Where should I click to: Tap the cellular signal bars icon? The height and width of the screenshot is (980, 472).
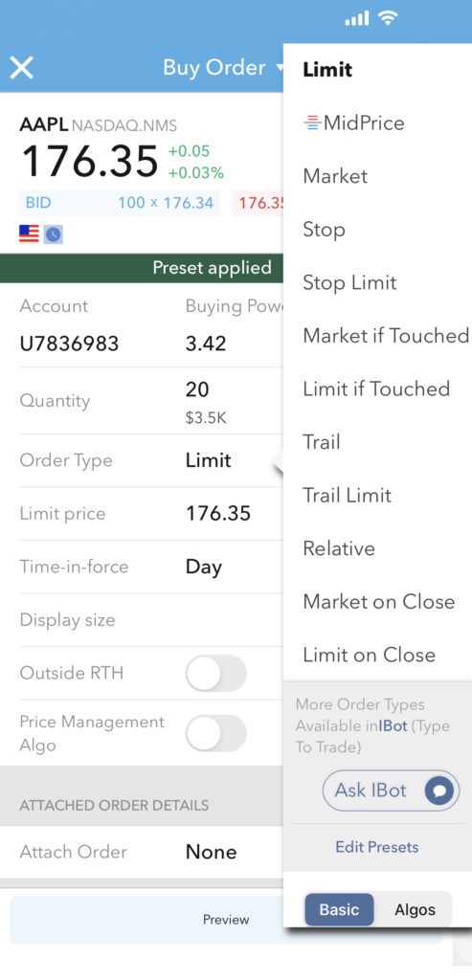click(x=357, y=19)
